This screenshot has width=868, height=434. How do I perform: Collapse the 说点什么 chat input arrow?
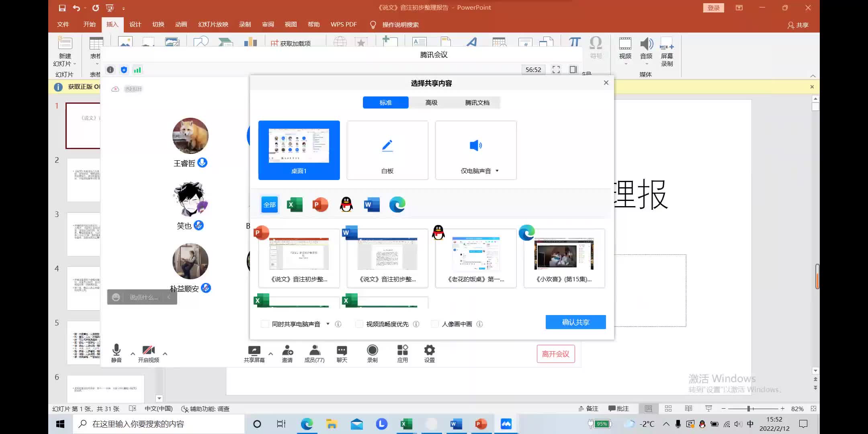pos(169,297)
